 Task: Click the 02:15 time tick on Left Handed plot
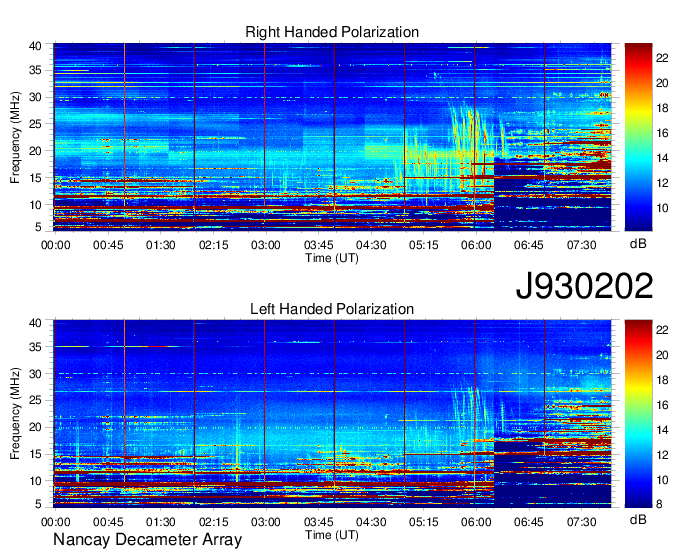[213, 522]
